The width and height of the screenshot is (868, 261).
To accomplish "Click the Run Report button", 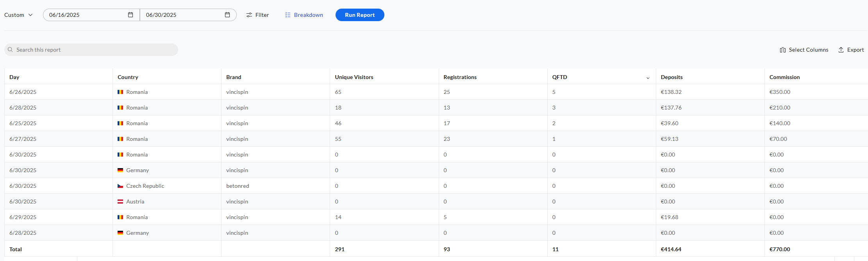I will 360,15.
